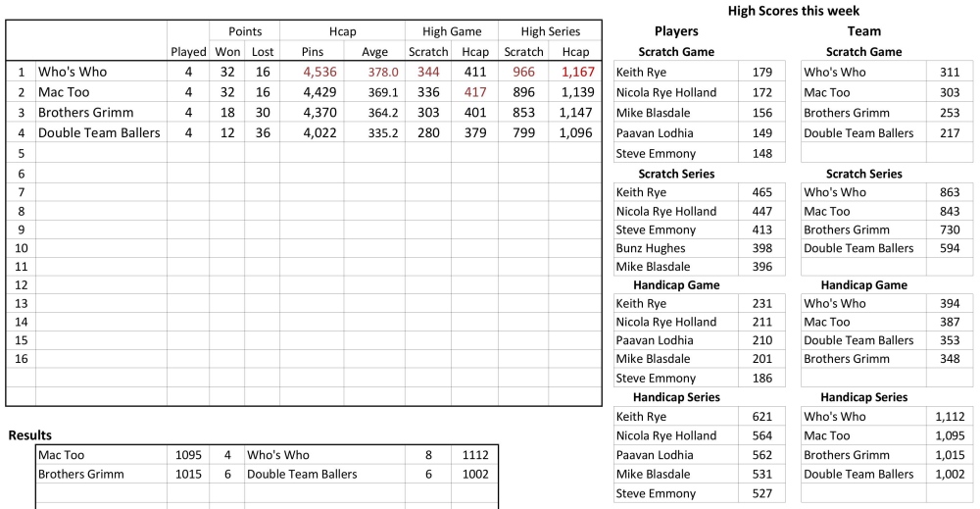Click the High Scores this week title
Image resolution: width=980 pixels, height=509 pixels.
click(794, 11)
